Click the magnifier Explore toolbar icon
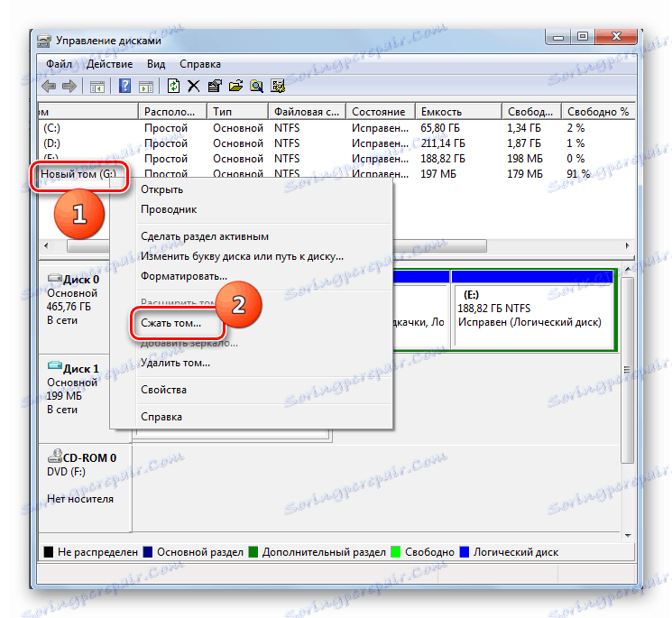Screen dimensions: 672x618 [257, 86]
